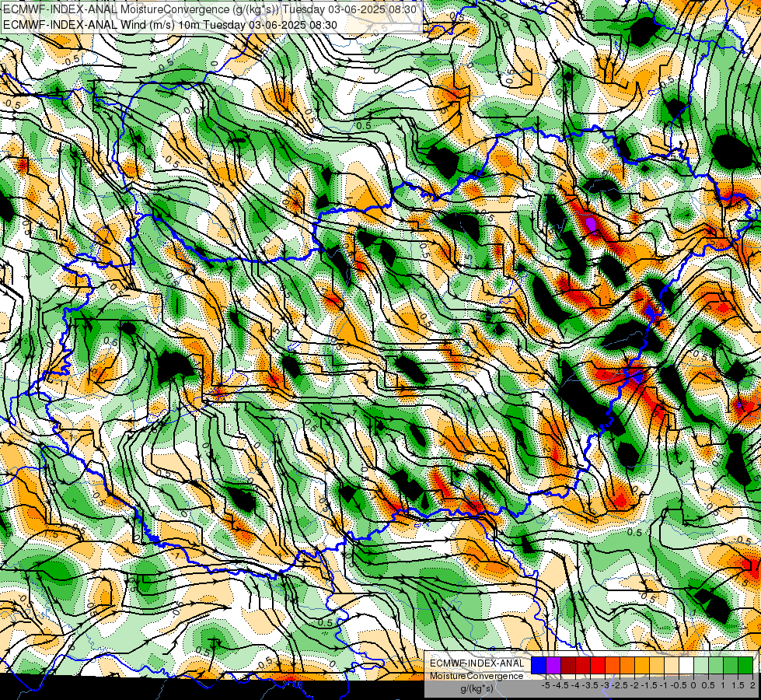The height and width of the screenshot is (700, 761).
Task: Select the legend swatch between -4 and -3.5
Action: (583, 666)
